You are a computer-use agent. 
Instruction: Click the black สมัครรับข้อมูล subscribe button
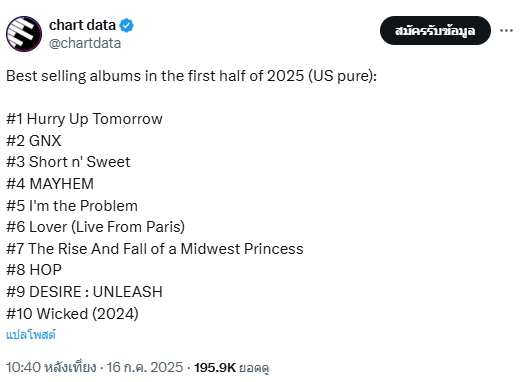435,31
